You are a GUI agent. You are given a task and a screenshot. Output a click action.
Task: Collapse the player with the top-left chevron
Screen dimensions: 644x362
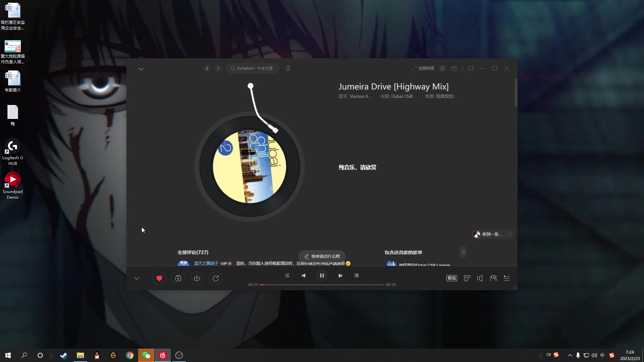[x=141, y=69]
